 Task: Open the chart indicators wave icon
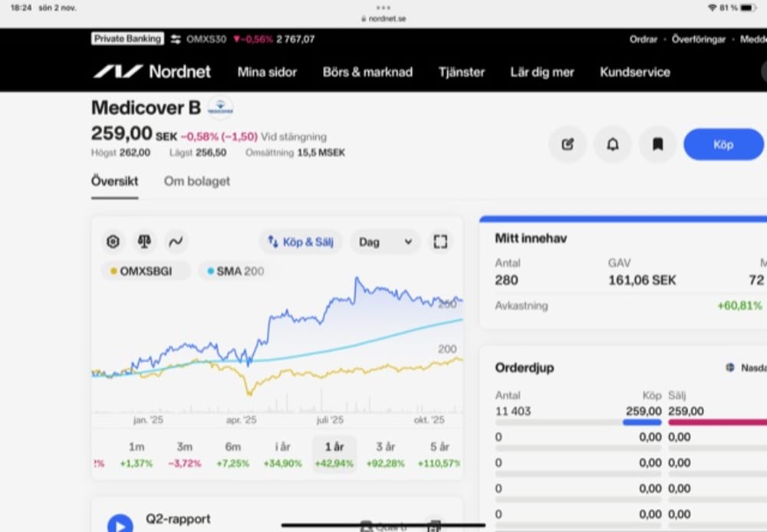(176, 241)
